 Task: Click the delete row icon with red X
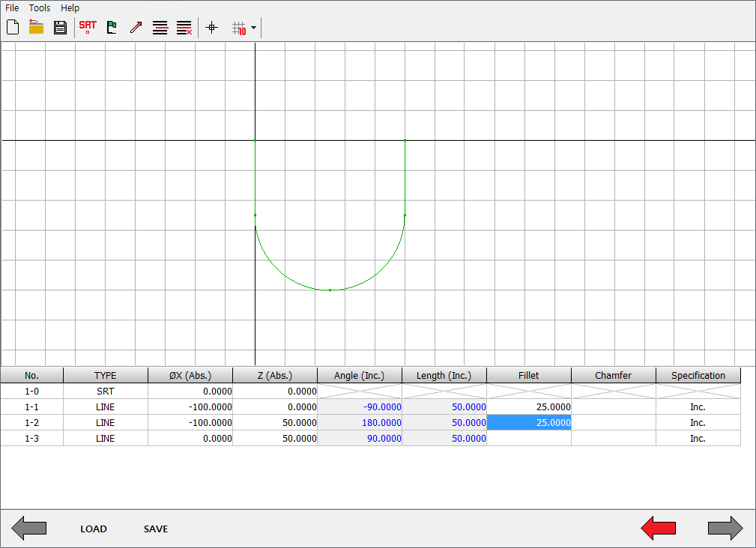coord(184,28)
